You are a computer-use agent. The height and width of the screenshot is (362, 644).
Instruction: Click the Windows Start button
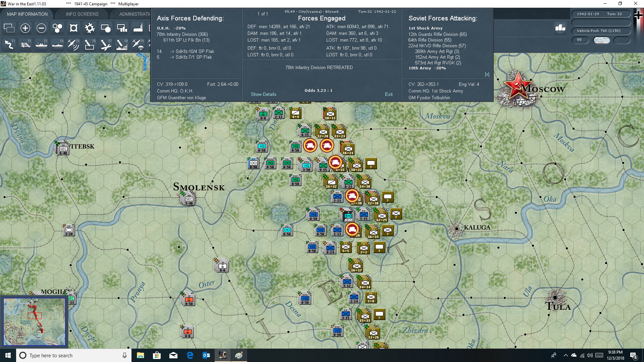coord(8,355)
